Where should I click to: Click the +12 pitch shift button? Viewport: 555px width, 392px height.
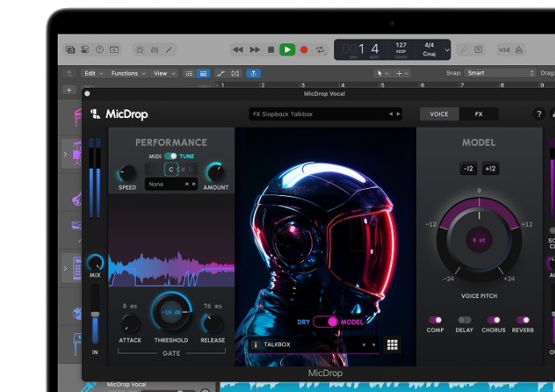point(491,169)
